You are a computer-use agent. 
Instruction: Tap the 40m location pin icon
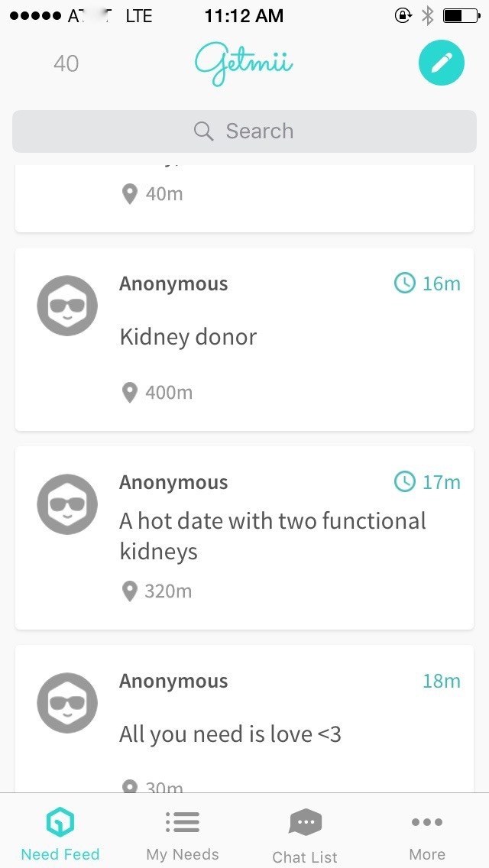pos(130,194)
